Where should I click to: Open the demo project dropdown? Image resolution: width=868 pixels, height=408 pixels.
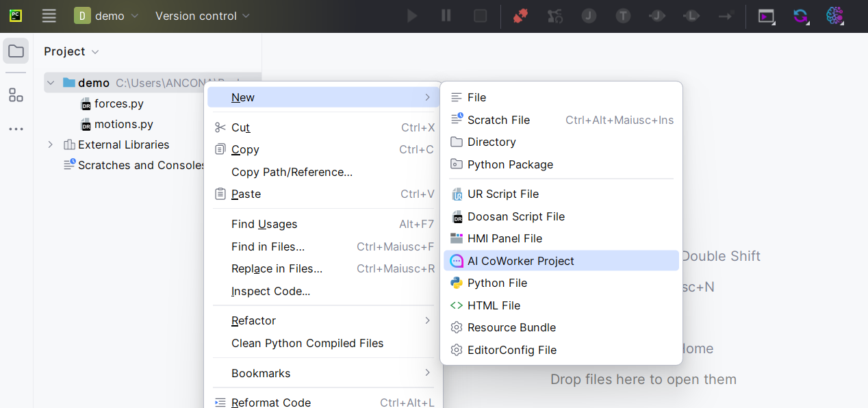pos(106,16)
